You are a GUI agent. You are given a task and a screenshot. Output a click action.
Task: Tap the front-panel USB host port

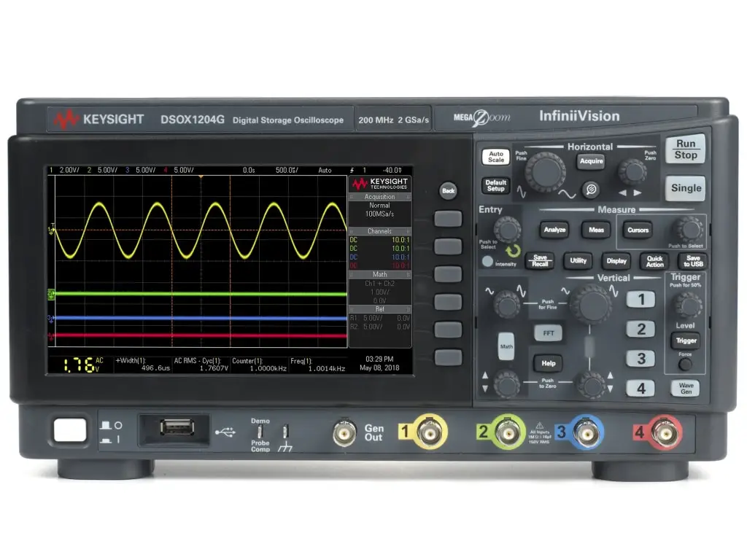177,427
